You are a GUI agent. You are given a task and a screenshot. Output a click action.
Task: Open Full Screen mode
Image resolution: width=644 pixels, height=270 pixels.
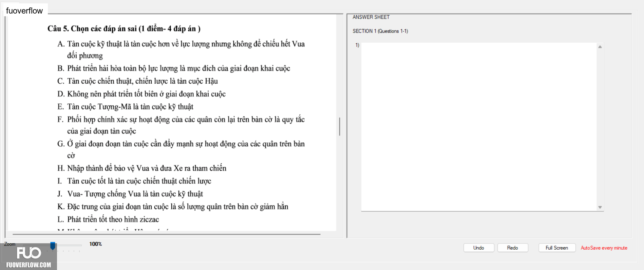pyautogui.click(x=557, y=248)
